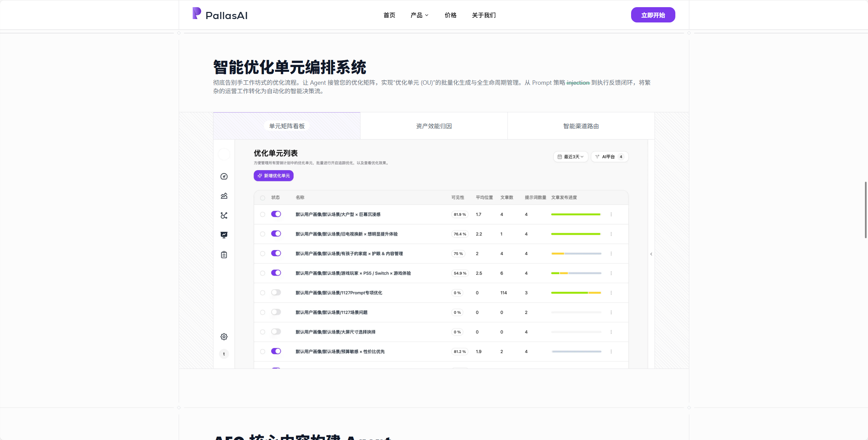Open more options for 大屏尺寸选择抉择 row
The image size is (868, 440).
click(x=611, y=332)
